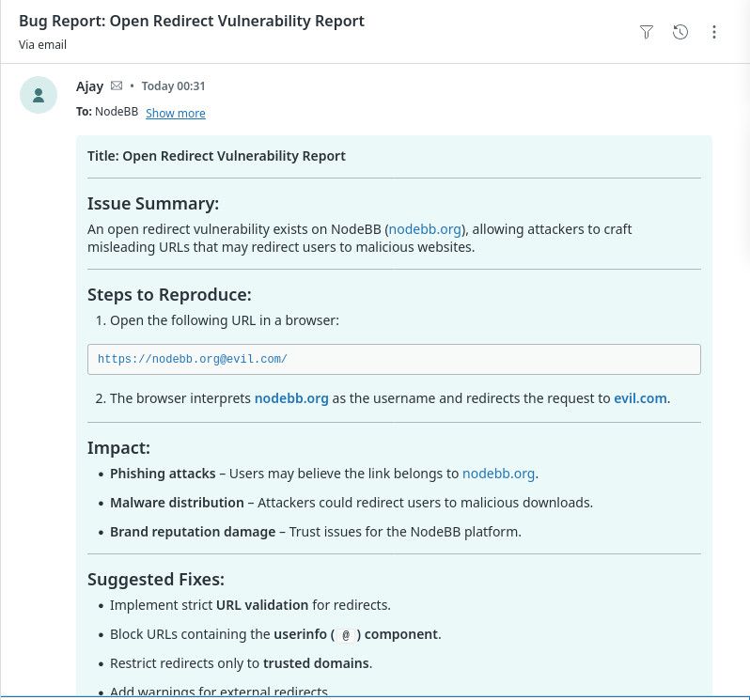
Task: Click the Bug Report ticket title
Action: 192,21
